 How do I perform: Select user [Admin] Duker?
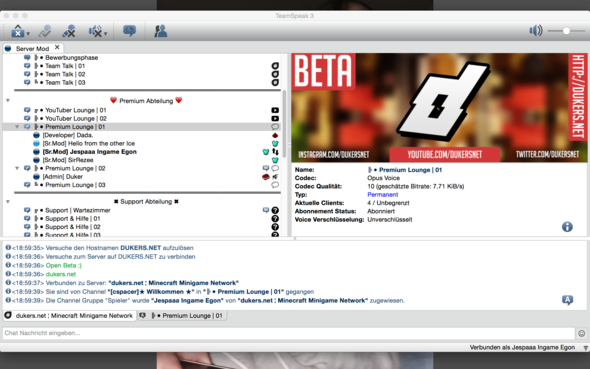pyautogui.click(x=62, y=176)
